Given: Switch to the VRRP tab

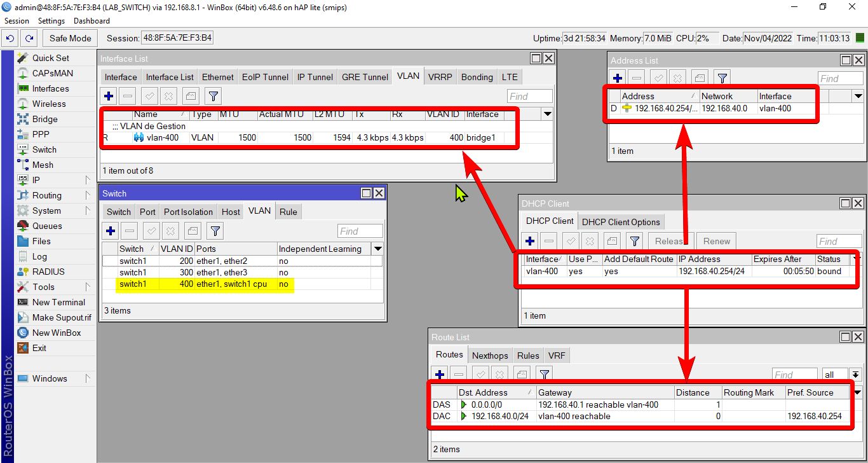Looking at the screenshot, I should pos(440,77).
